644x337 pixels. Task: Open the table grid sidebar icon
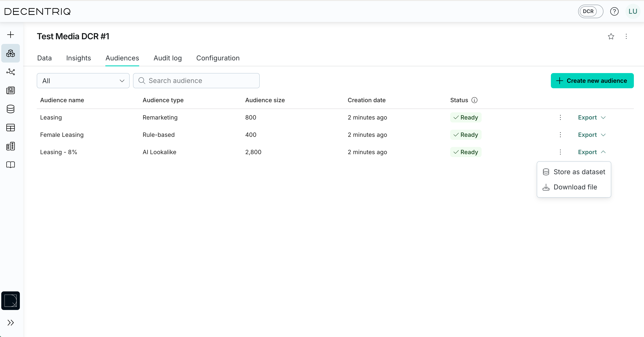point(11,128)
